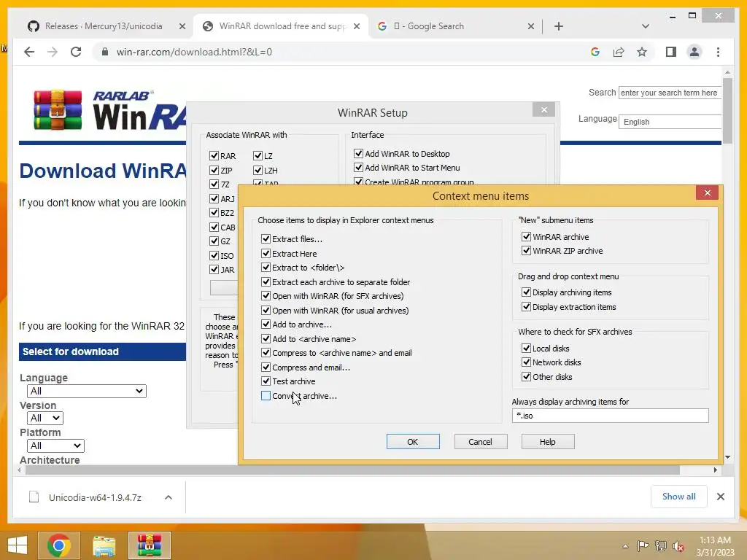Toggle Extract to <folder\> checkbox
This screenshot has width=747, height=560.
coord(266,268)
